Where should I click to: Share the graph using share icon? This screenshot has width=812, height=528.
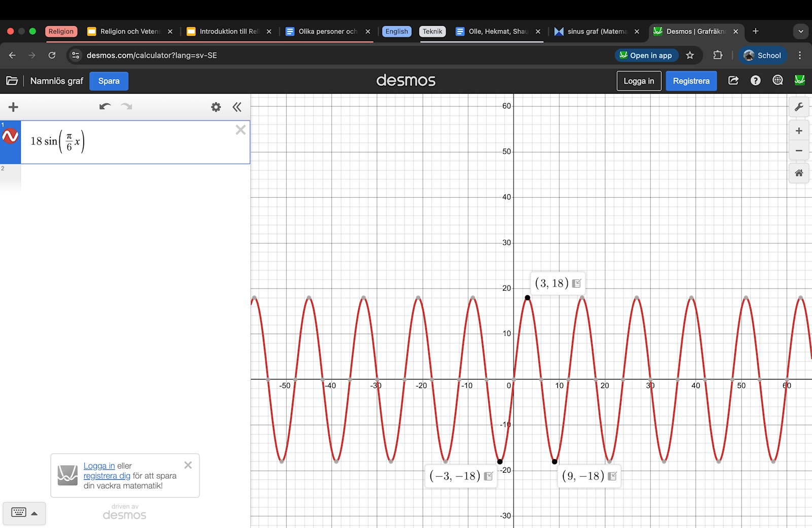click(x=733, y=81)
